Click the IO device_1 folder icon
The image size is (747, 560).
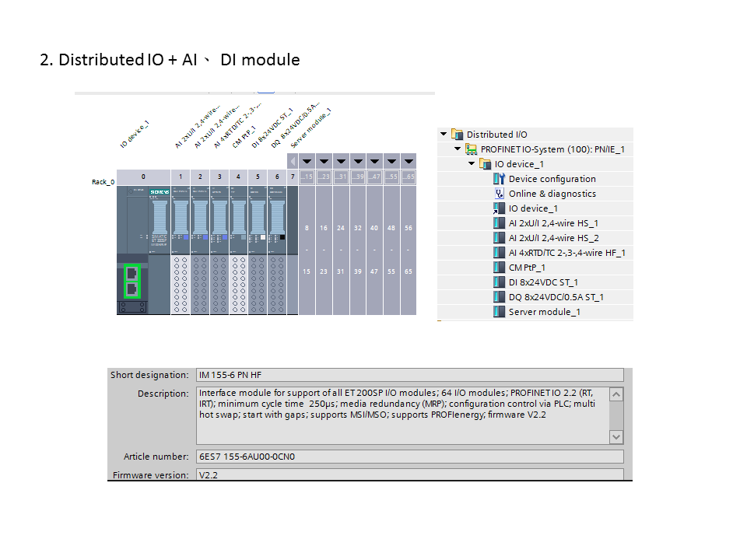click(485, 164)
